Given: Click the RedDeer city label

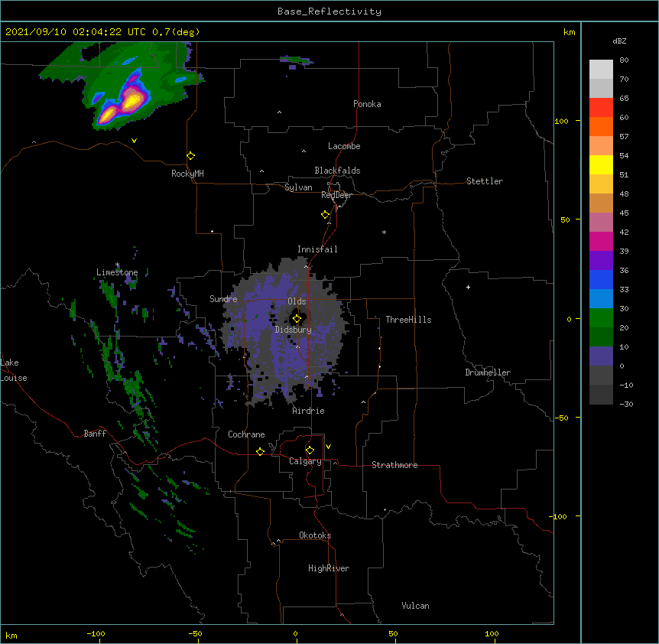Looking at the screenshot, I should pyautogui.click(x=336, y=195).
